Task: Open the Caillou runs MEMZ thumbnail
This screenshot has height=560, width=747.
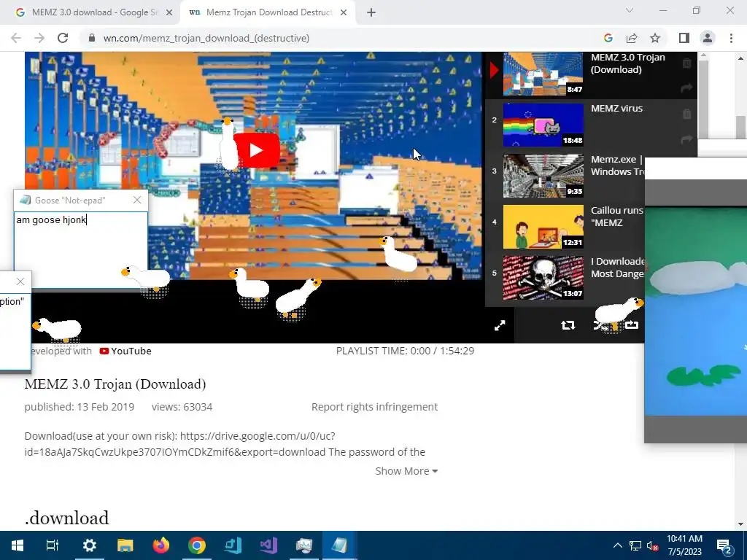Action: click(543, 227)
